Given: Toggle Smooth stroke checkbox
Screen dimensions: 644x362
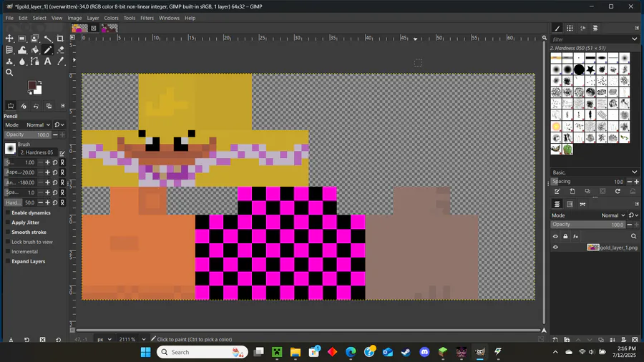Looking at the screenshot, I should point(8,233).
